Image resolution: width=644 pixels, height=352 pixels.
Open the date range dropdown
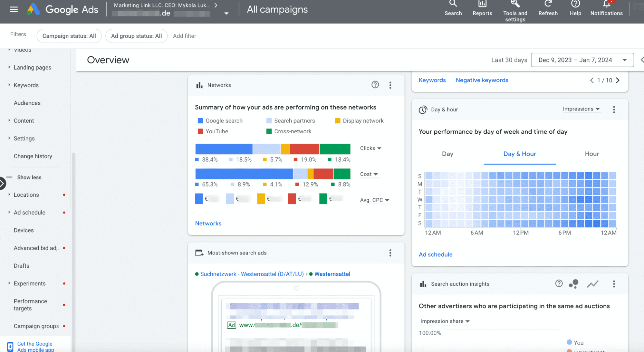click(x=582, y=60)
